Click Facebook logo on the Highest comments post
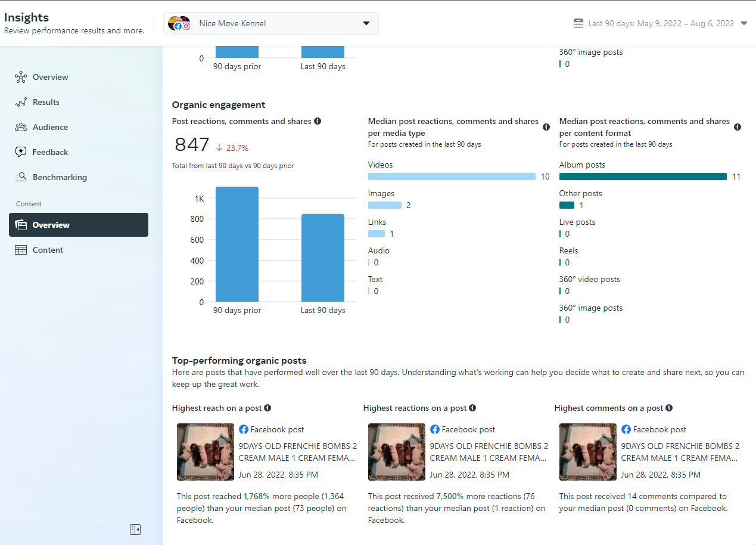Viewport: 756px width, 545px height. (626, 429)
